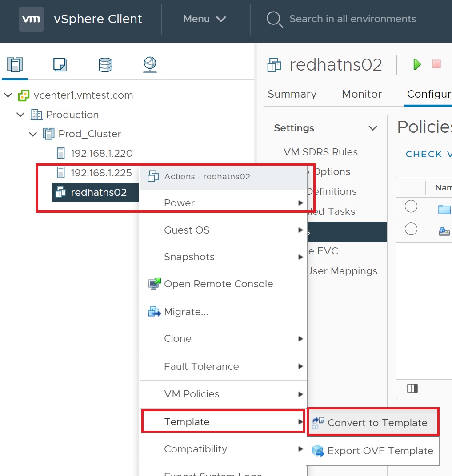Screen dimensions: 452x476
Task: Open the Networking inventory view icon
Action: tap(150, 65)
